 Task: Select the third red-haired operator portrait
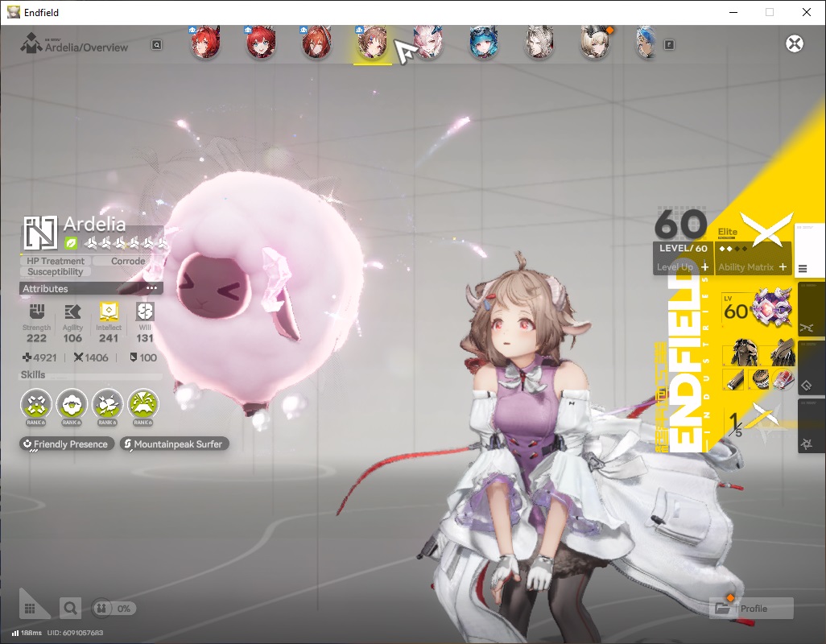pyautogui.click(x=316, y=43)
